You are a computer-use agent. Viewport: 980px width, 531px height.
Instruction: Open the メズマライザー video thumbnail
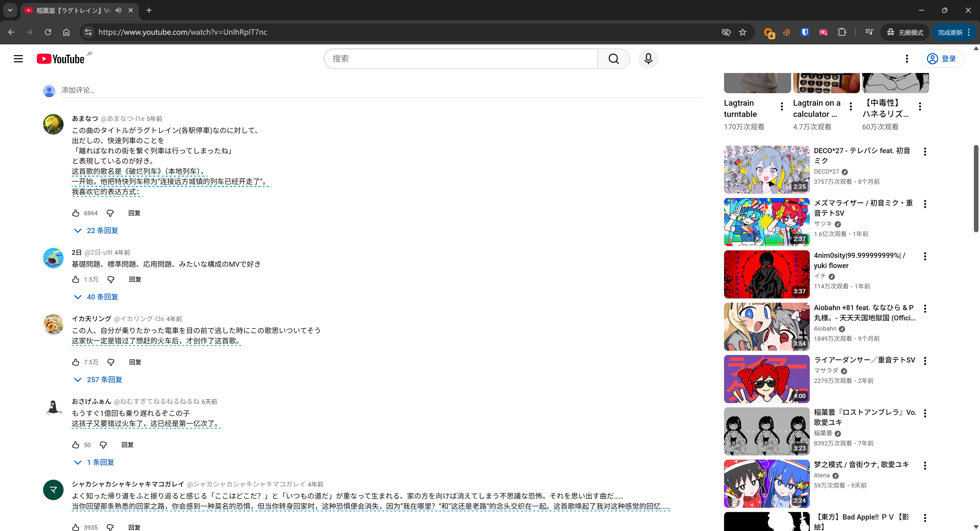tap(766, 222)
